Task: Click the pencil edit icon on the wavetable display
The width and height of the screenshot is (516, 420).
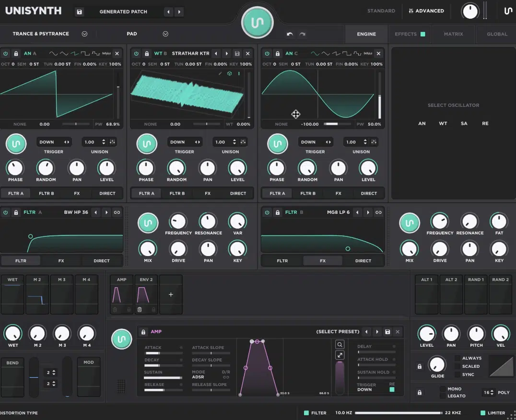Action: click(x=219, y=73)
